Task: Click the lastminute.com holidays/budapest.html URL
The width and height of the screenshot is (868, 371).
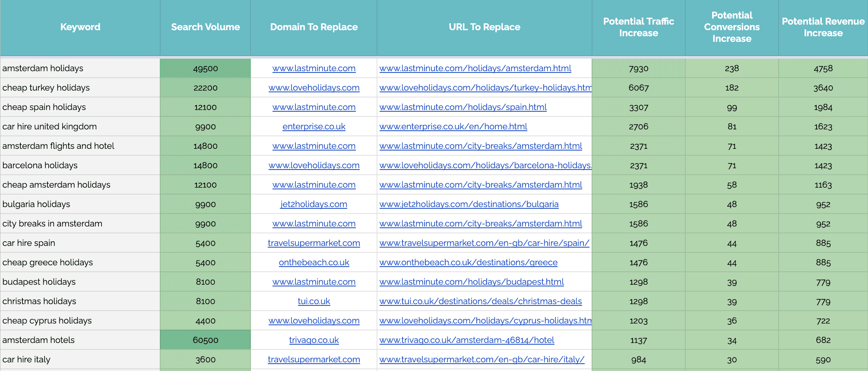Action: [472, 282]
